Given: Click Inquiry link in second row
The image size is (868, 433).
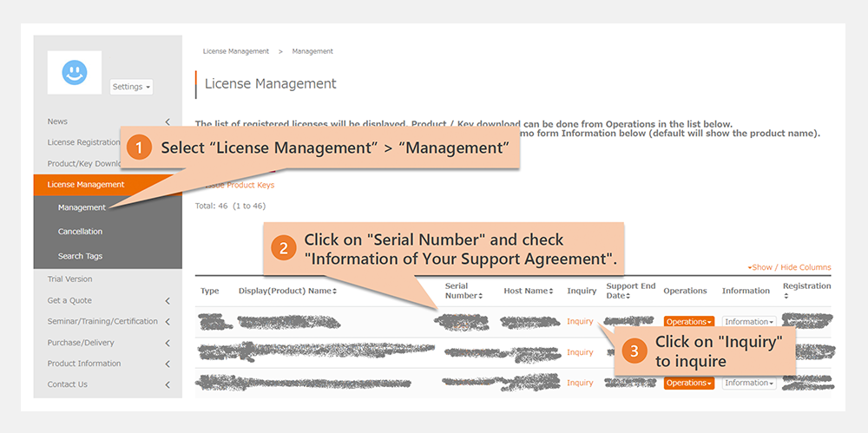Looking at the screenshot, I should pyautogui.click(x=580, y=352).
